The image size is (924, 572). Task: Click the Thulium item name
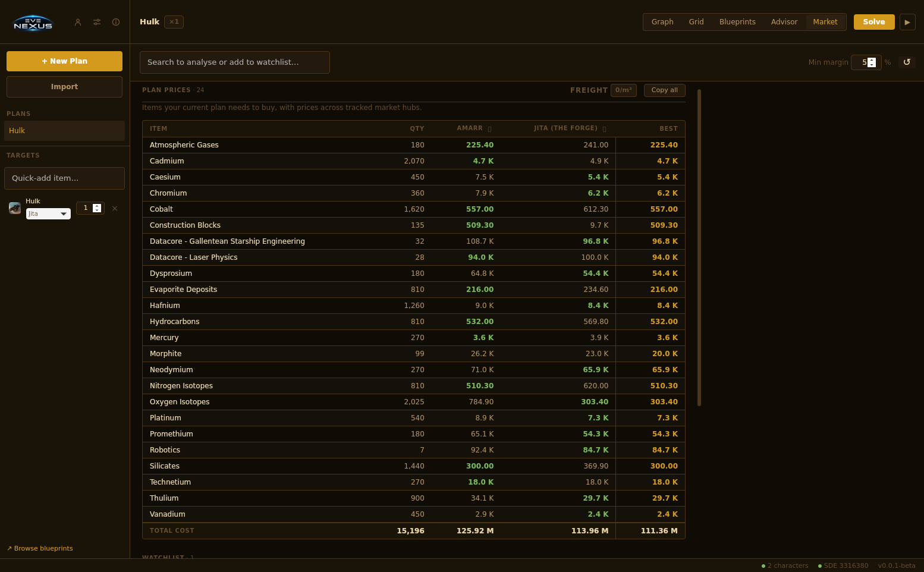(164, 498)
